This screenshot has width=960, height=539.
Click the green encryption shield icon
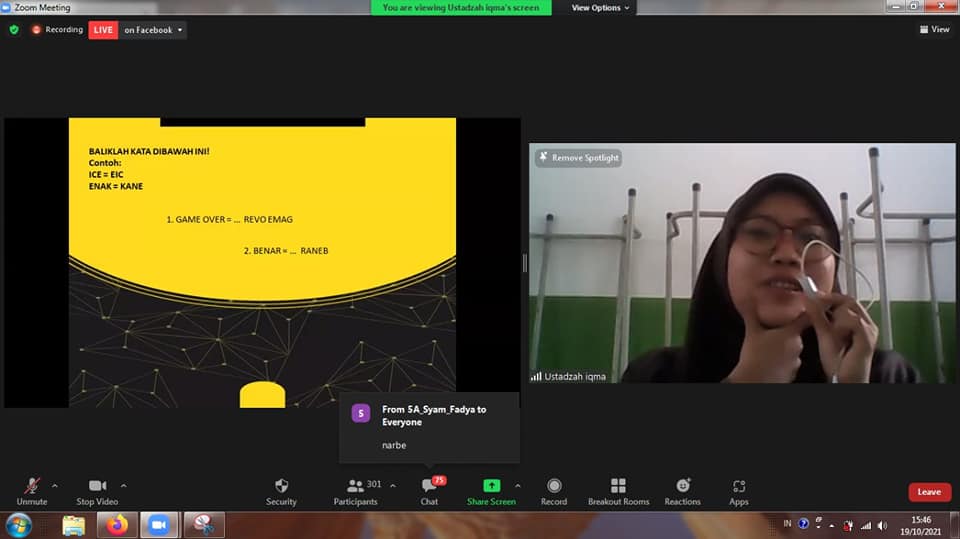point(14,30)
